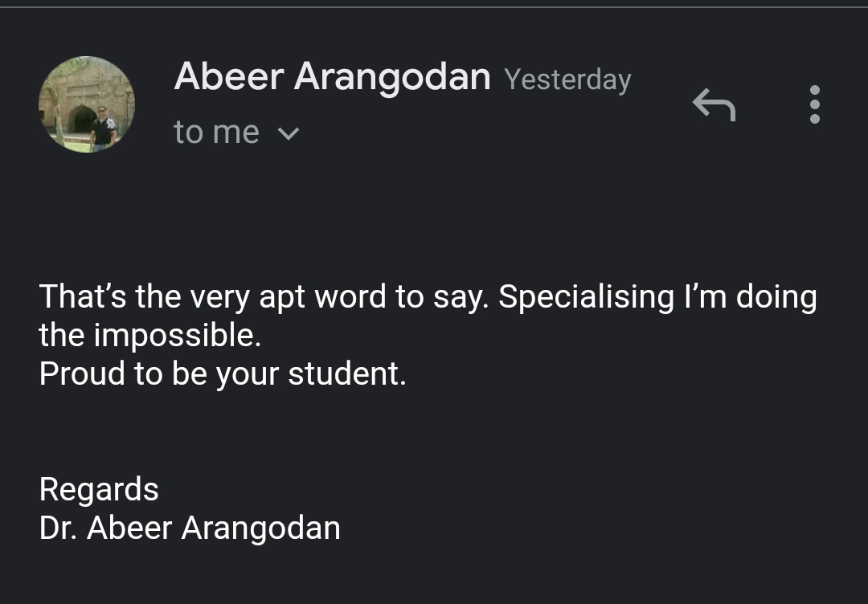The width and height of the screenshot is (868, 604).
Task: Click the "Dr. Abeer Arangodan" signature
Action: point(190,528)
